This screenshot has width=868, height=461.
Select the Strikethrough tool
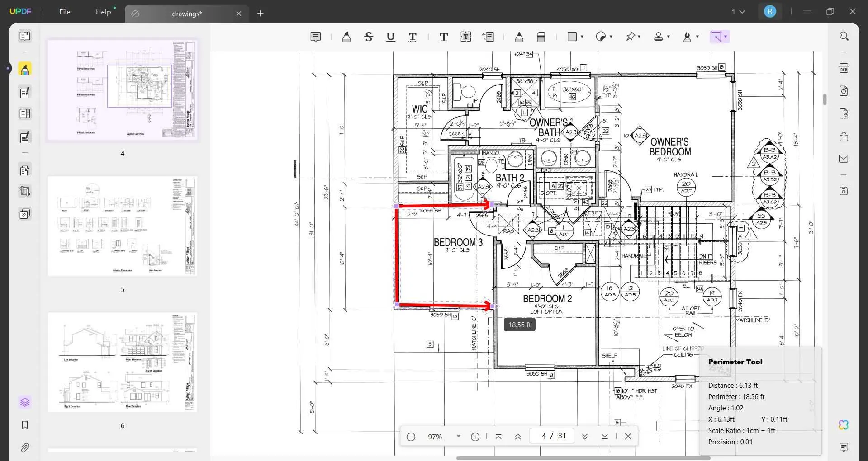point(369,37)
